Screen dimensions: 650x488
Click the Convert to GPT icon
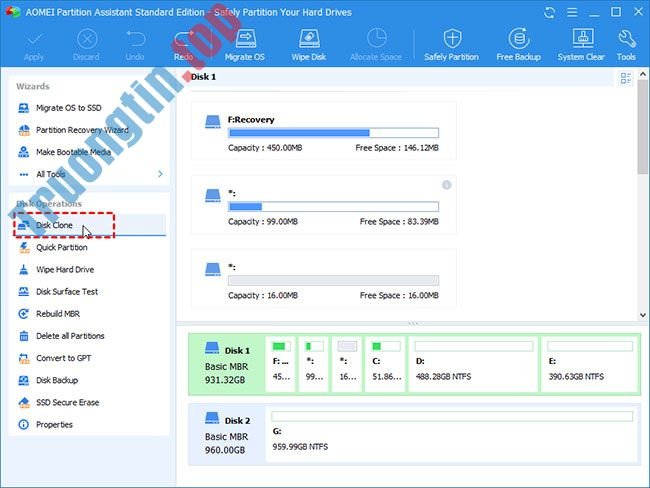(x=24, y=358)
